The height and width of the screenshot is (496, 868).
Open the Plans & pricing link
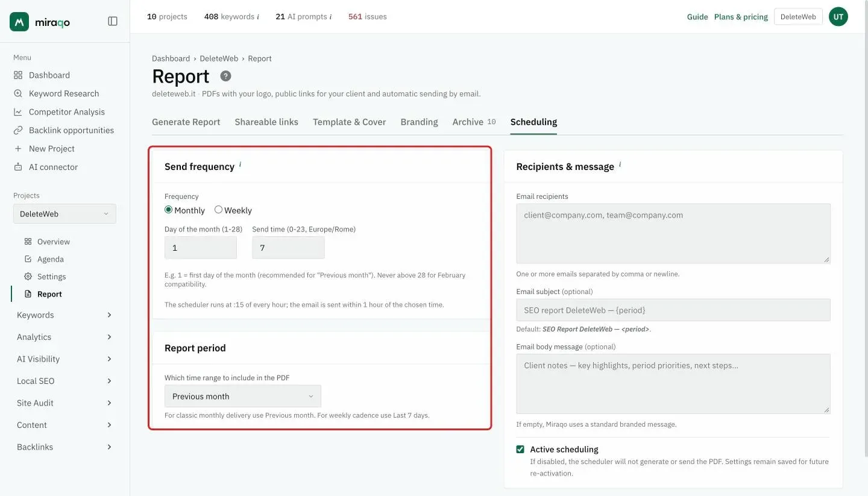click(741, 17)
